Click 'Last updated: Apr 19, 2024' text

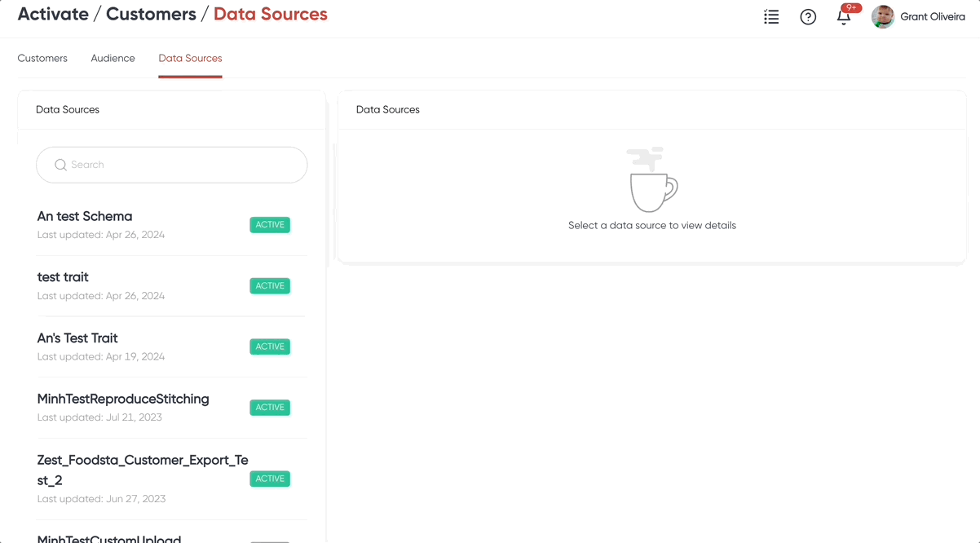coord(101,357)
